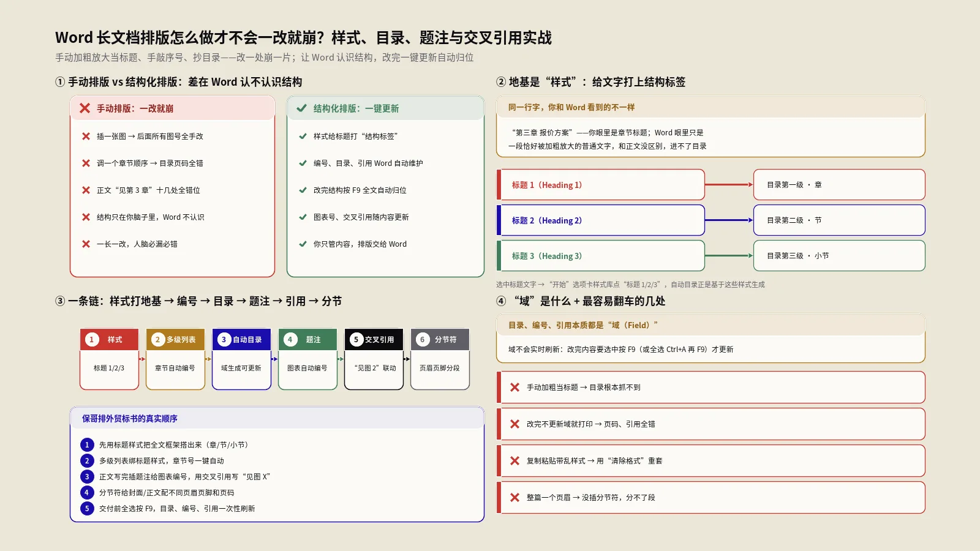Click the number 1 badge on 样式 card

point(92,340)
